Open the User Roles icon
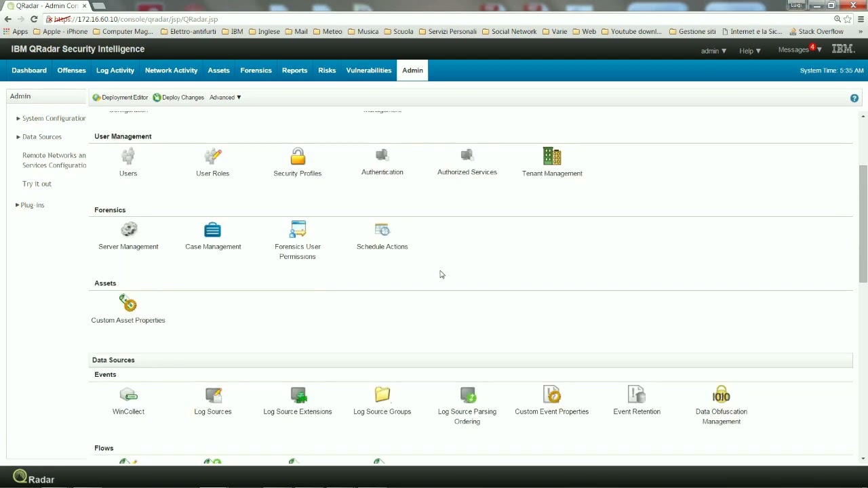 (213, 157)
